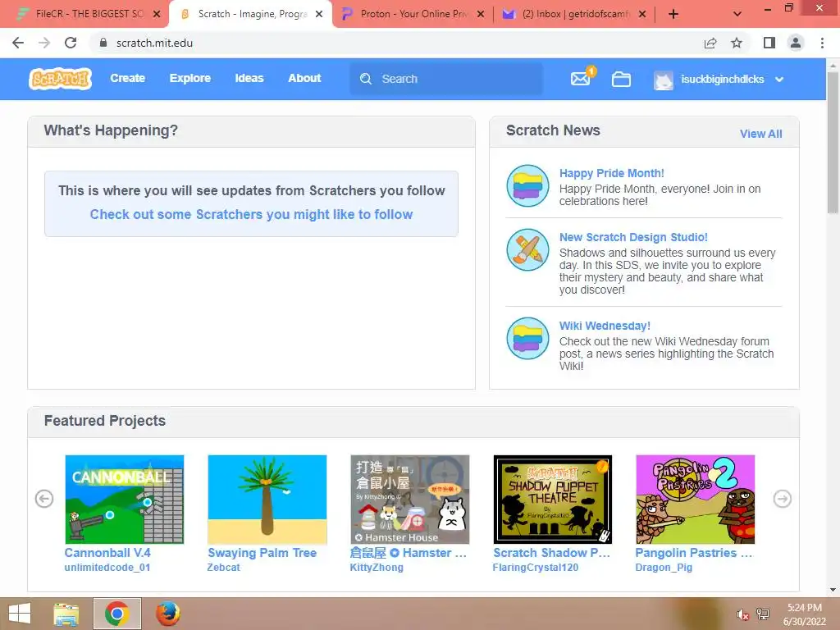
Task: Close the Inbox tab
Action: click(642, 15)
